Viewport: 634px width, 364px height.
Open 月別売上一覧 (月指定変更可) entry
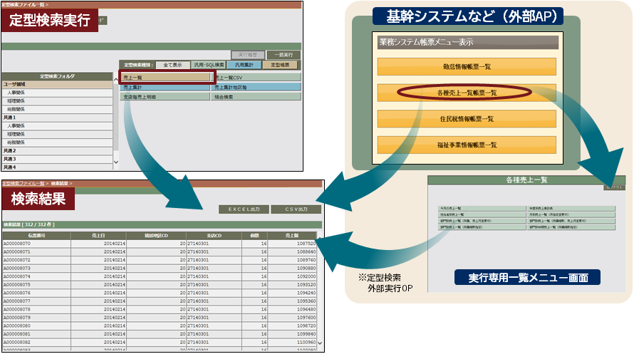tap(572, 214)
